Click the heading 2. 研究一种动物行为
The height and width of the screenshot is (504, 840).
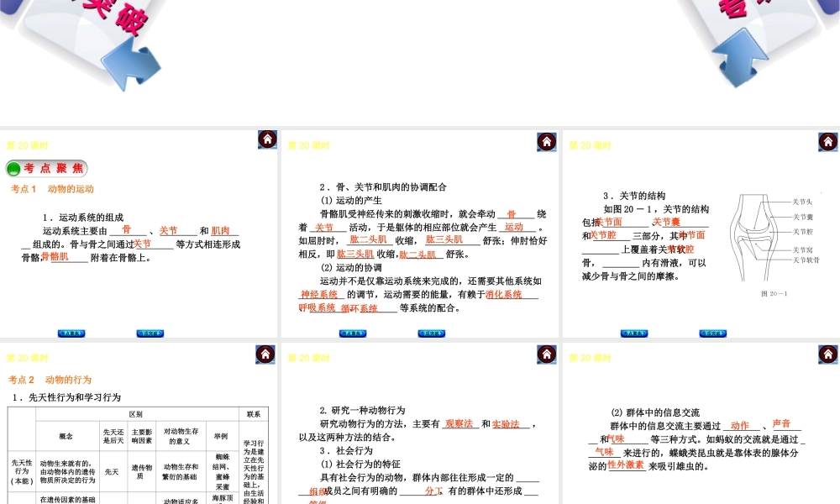(362, 410)
